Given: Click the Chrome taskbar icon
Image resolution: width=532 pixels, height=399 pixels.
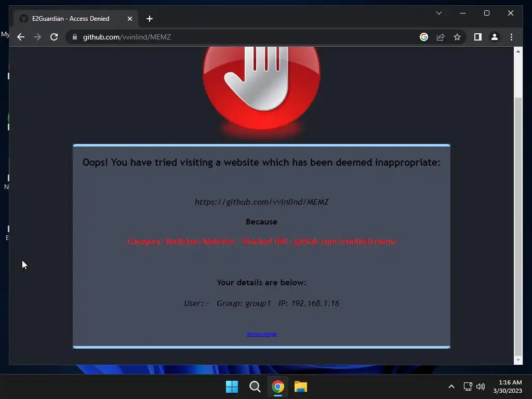Looking at the screenshot, I should [278, 387].
